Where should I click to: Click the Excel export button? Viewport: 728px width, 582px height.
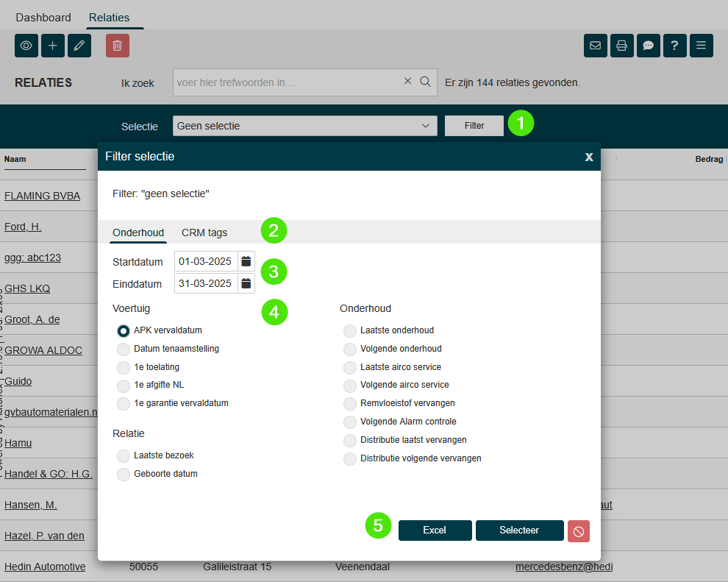pos(435,530)
